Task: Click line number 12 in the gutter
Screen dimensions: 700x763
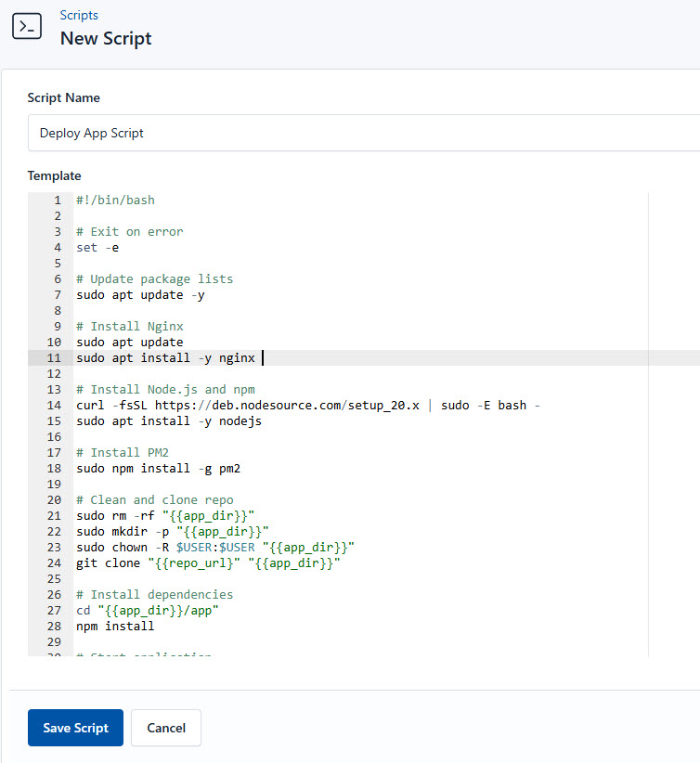Action: [54, 374]
